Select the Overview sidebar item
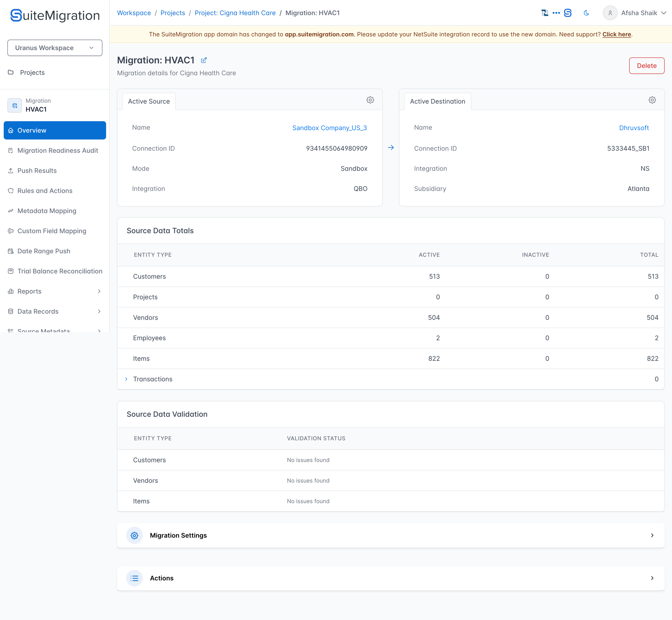Viewport: 672px width, 620px height. 55,130
